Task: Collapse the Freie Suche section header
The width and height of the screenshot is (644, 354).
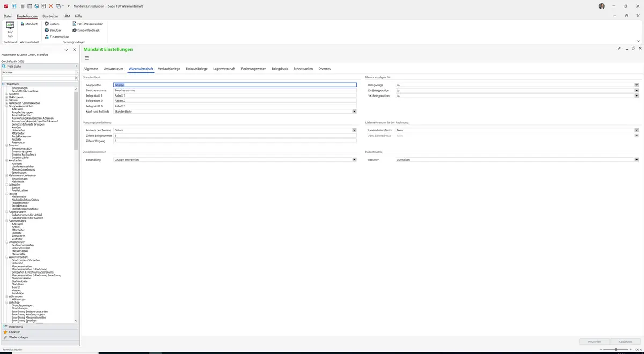Action: [77, 66]
